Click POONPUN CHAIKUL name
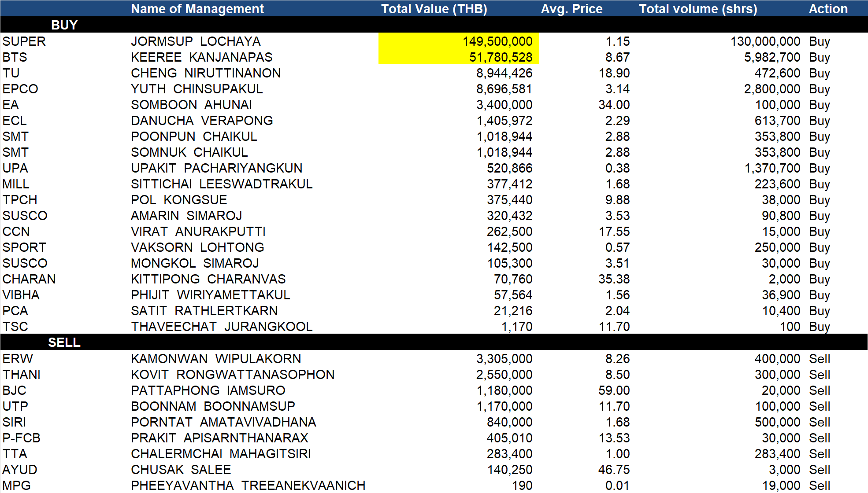Viewport: 868px width, 493px height. click(x=194, y=136)
